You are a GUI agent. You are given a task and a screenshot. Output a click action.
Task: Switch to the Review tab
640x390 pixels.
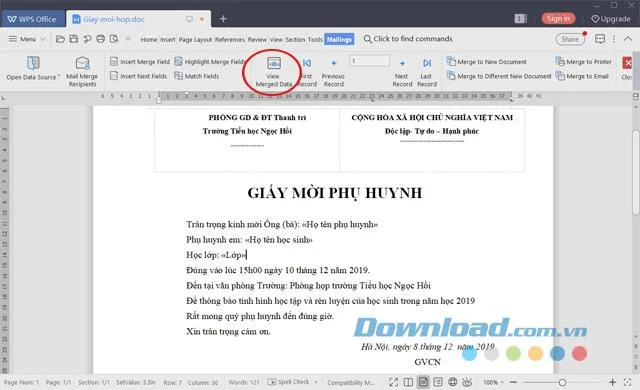pyautogui.click(x=257, y=40)
